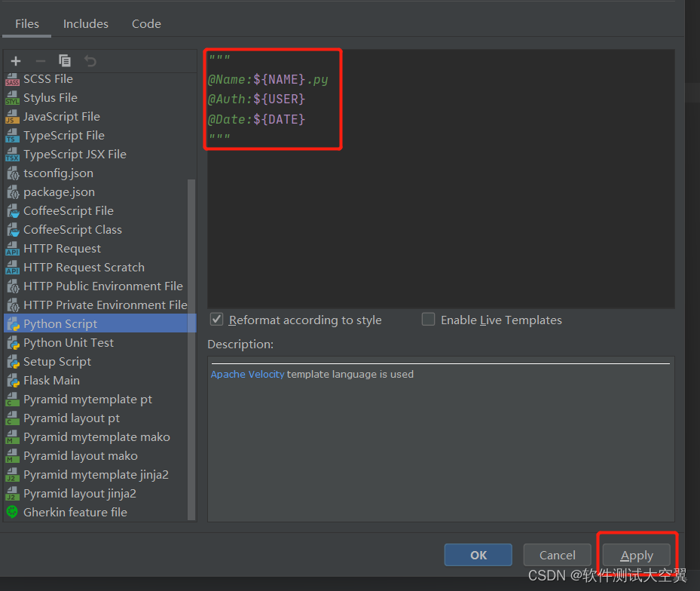
Task: Select the HTTP Private Environment File icon
Action: point(14,305)
